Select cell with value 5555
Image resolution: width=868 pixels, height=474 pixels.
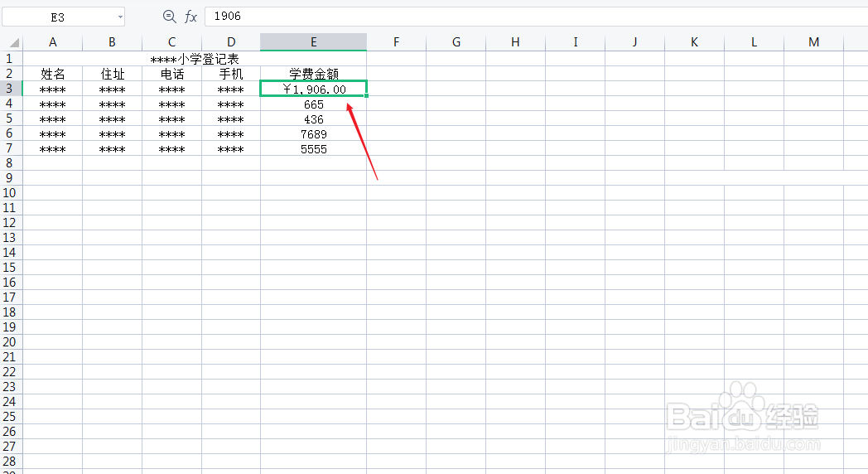313,149
